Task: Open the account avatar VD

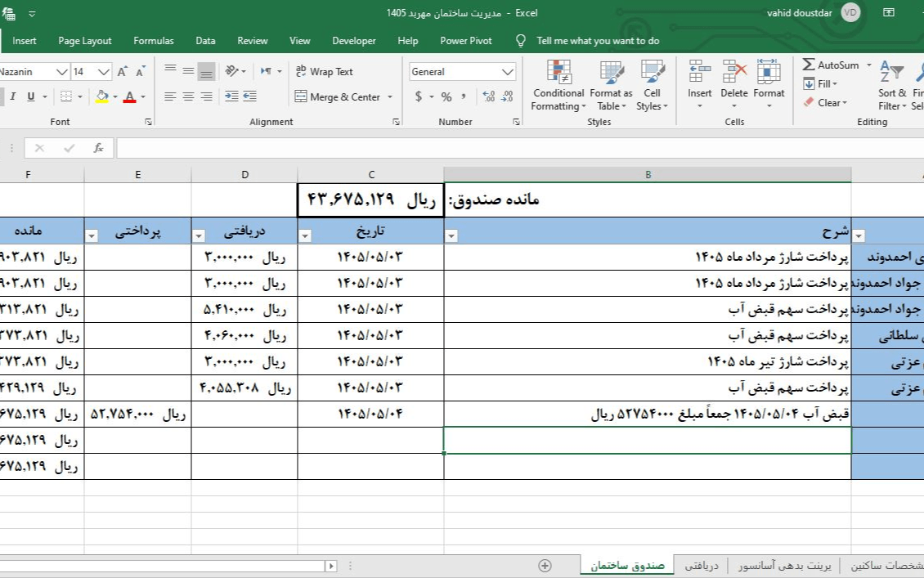Action: (x=850, y=12)
